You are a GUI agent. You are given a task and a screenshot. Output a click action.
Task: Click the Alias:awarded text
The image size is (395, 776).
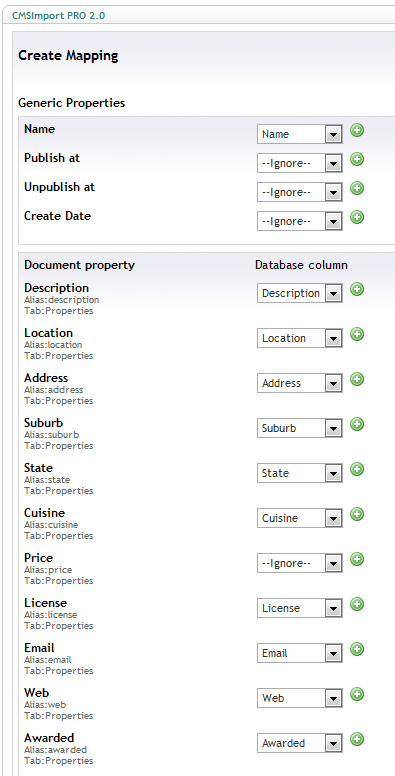click(55, 750)
